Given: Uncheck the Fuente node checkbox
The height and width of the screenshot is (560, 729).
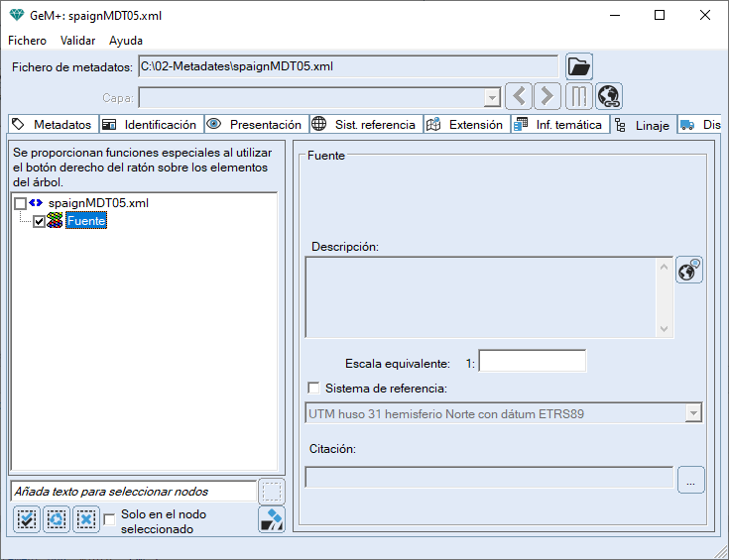Looking at the screenshot, I should coord(40,222).
